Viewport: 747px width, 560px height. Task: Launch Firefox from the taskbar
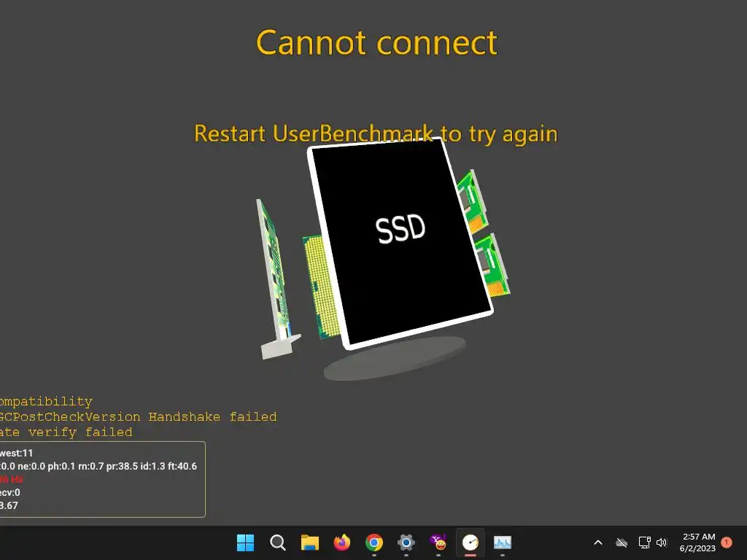(341, 542)
